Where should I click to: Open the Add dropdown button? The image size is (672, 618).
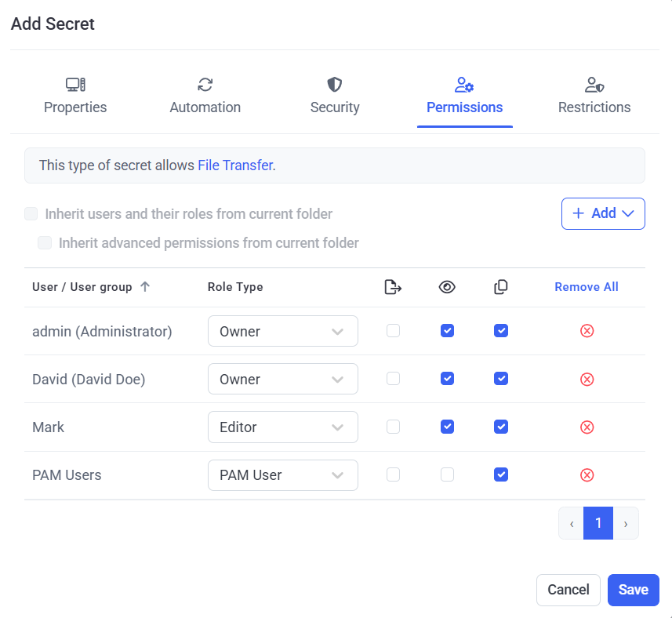603,213
